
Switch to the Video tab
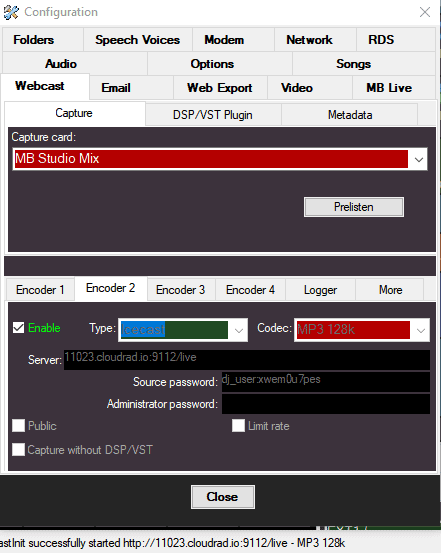[310, 88]
